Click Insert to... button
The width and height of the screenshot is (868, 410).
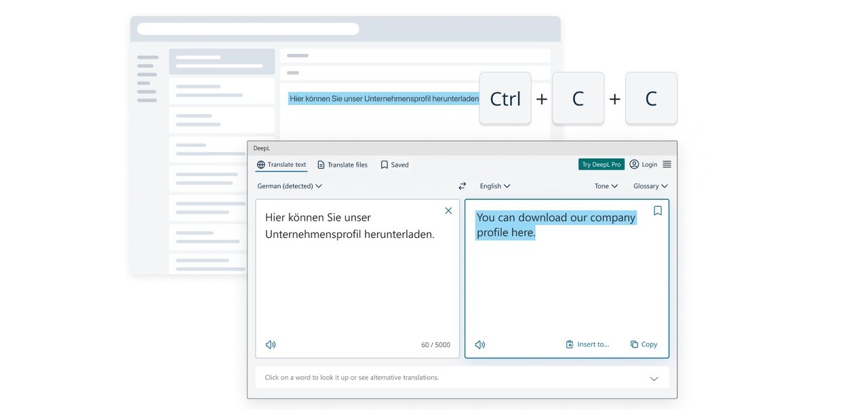pyautogui.click(x=588, y=344)
